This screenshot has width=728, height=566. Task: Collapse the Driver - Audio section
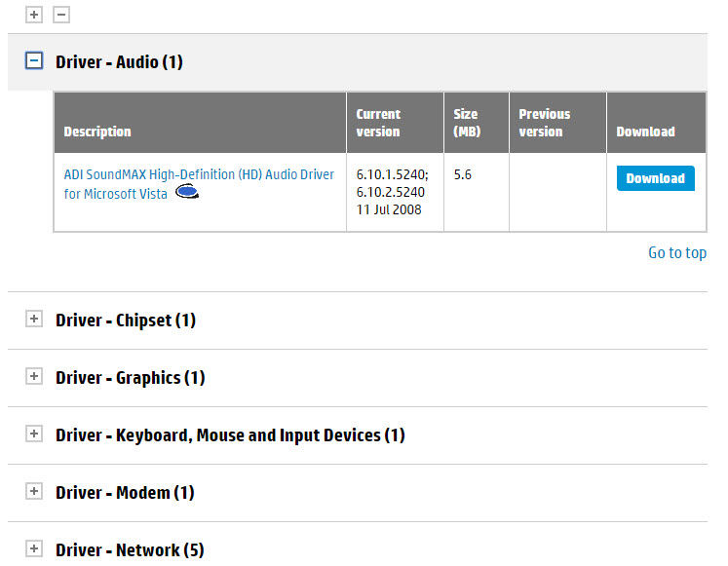(x=34, y=60)
